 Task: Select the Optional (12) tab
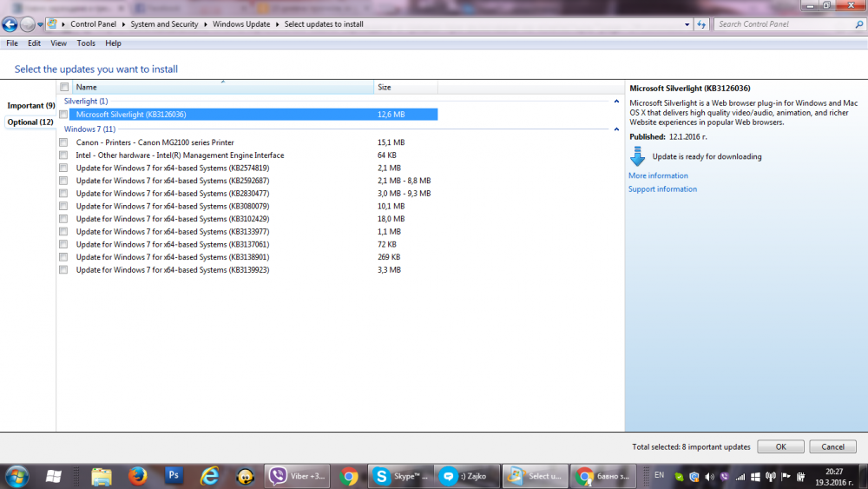click(30, 122)
